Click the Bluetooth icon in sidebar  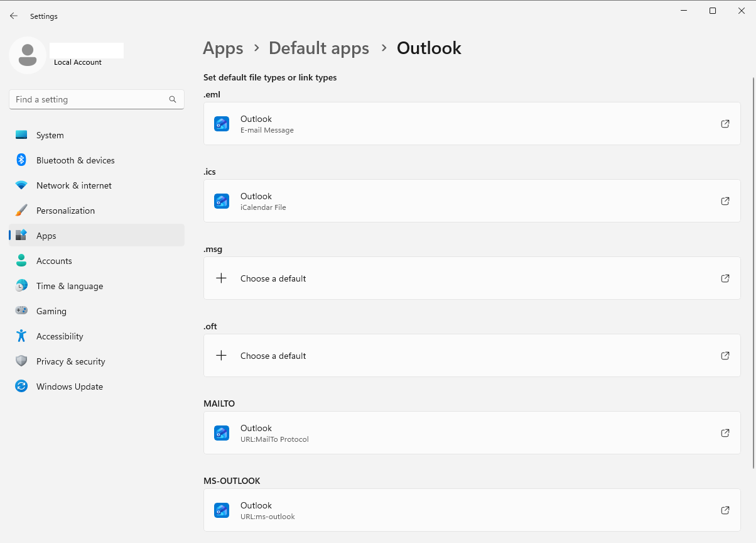[x=21, y=160]
